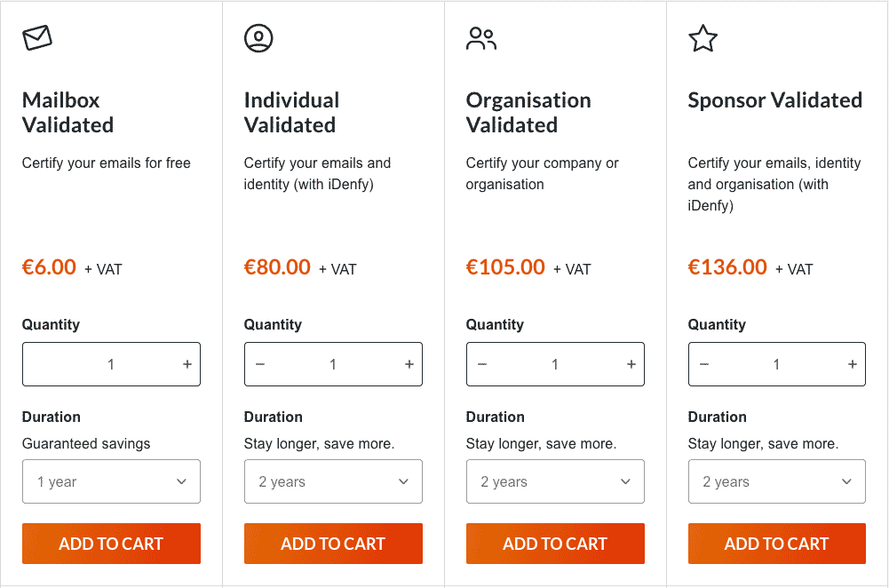Decrease Sponsor Validated quantity with minus

click(704, 364)
